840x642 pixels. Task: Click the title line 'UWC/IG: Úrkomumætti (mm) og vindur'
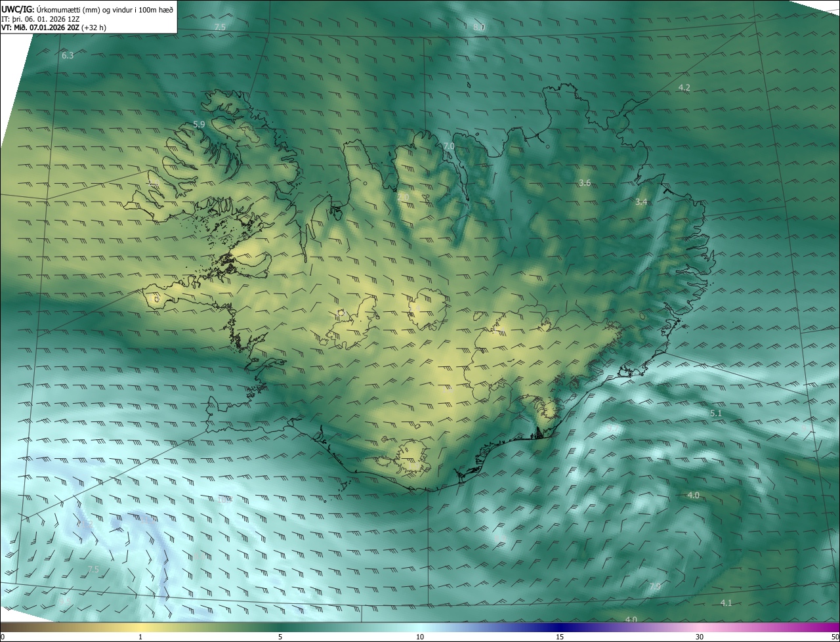(x=87, y=9)
